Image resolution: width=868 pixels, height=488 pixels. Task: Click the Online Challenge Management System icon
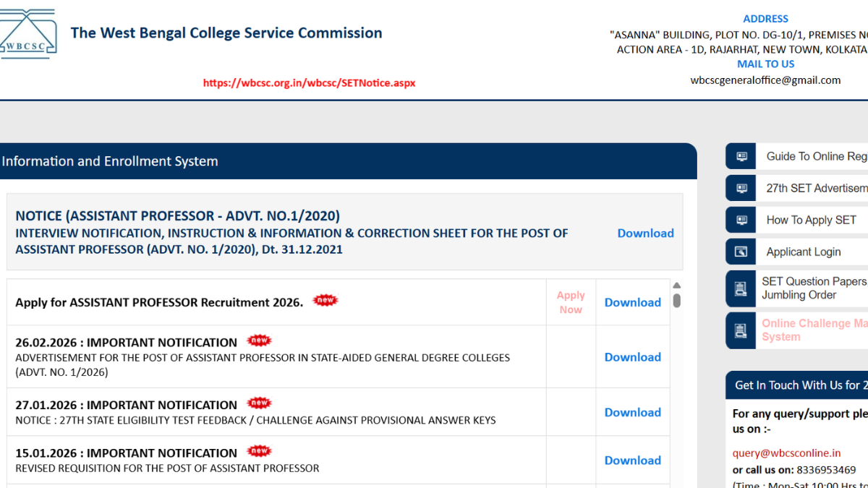point(741,330)
